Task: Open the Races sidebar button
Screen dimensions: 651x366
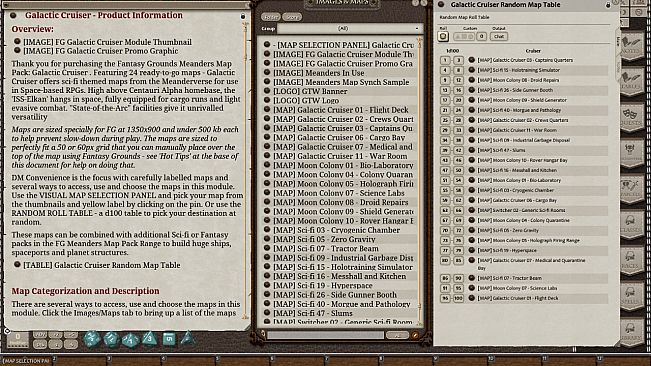Action: (631, 261)
